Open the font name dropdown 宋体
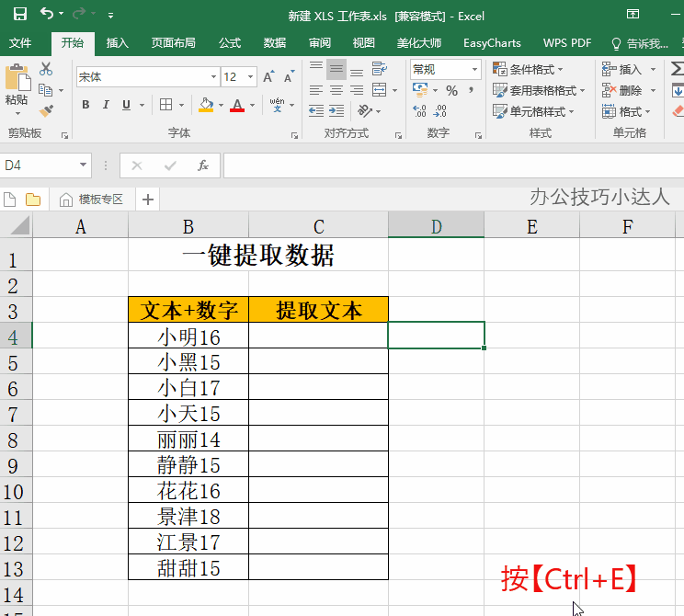Viewport: 684px width, 616px height. click(x=213, y=77)
